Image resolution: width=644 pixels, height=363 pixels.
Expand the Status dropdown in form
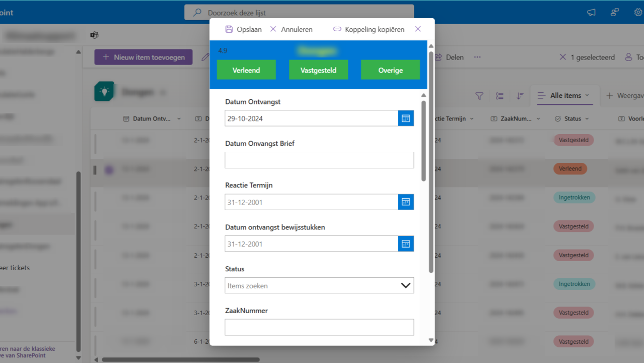[405, 285]
